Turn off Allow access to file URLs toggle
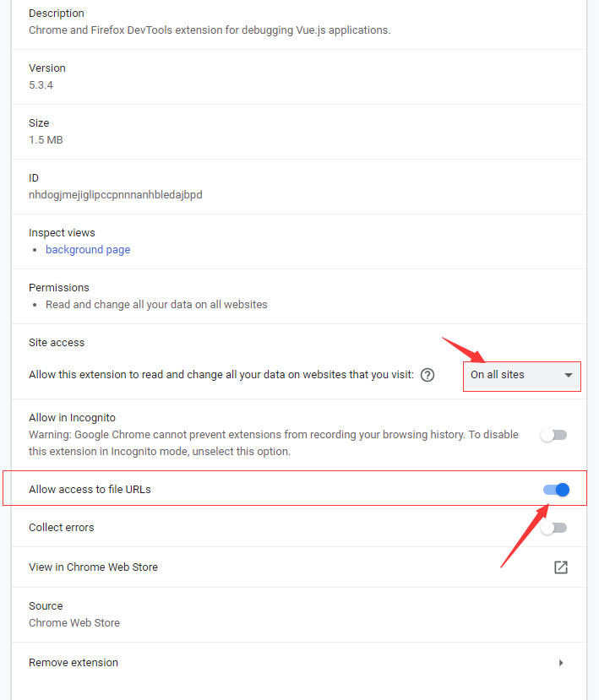The height and width of the screenshot is (700, 599). pyautogui.click(x=556, y=490)
